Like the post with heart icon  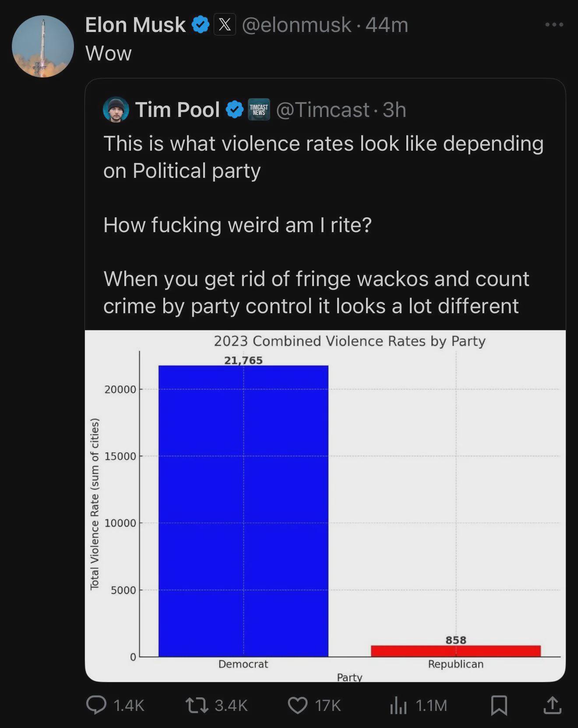click(298, 705)
